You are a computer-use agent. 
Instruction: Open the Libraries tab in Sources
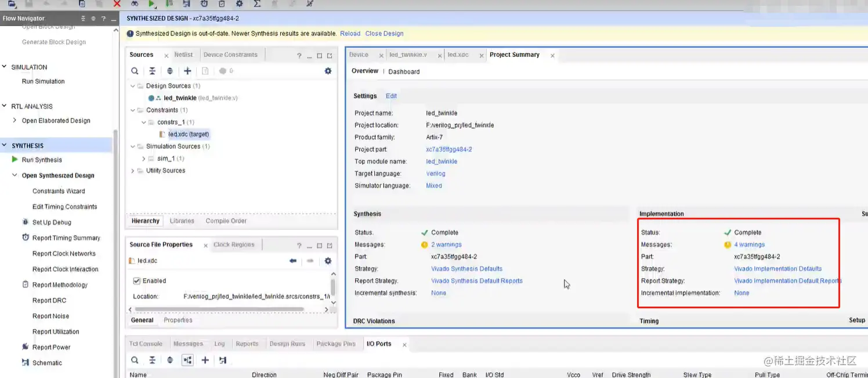(182, 221)
